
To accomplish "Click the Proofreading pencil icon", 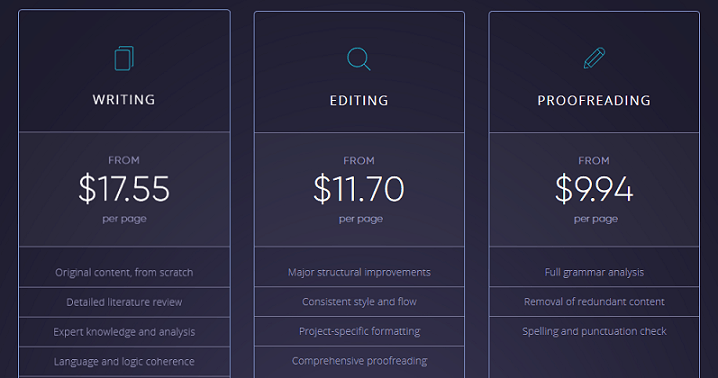I will pos(594,58).
